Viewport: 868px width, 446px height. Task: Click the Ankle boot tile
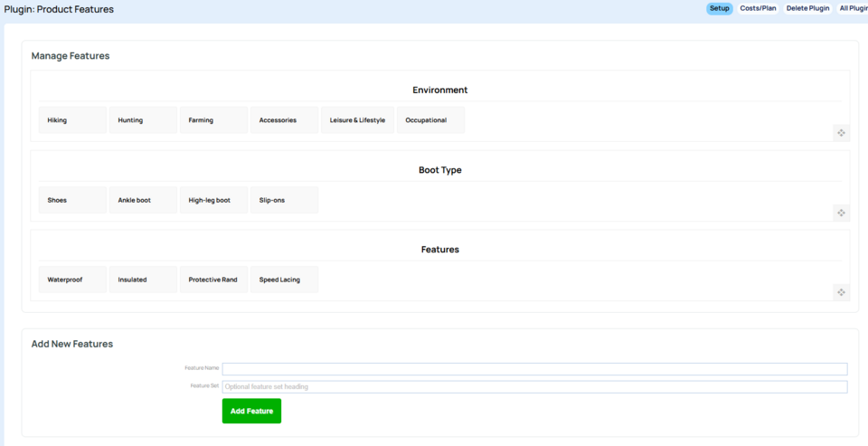tap(143, 200)
